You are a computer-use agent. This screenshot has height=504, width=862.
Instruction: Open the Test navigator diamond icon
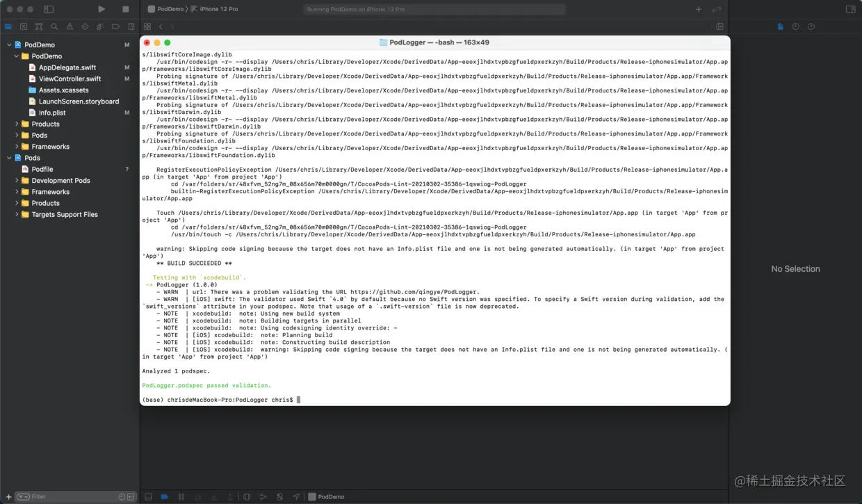pos(85,26)
